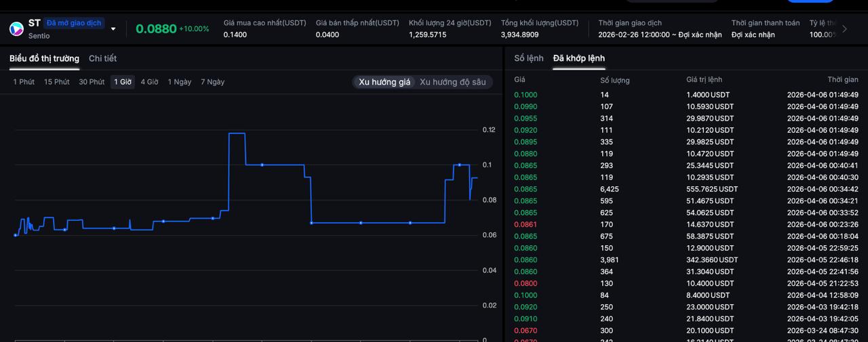Viewport: 868px width, 342px height.
Task: Pick the 7 Ngày chart range
Action: tap(212, 82)
